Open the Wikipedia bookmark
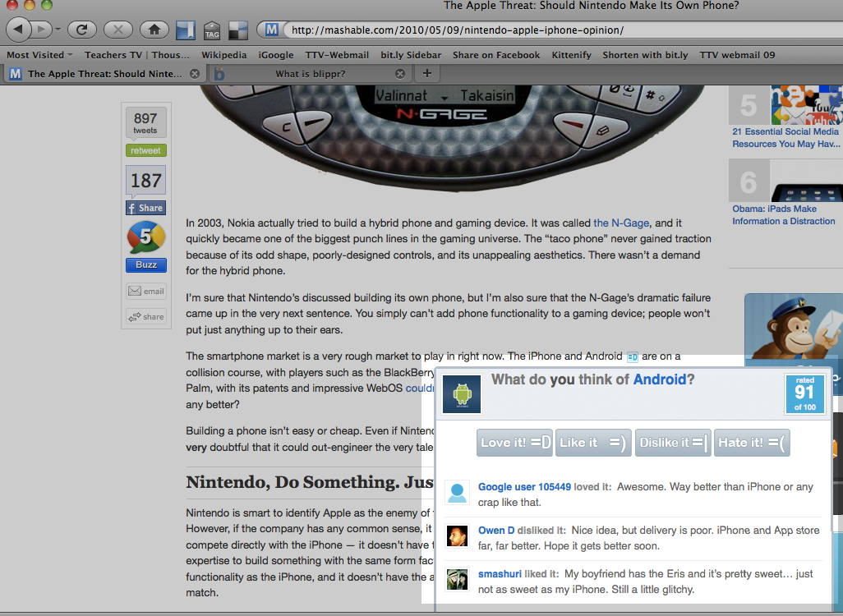Screen dimensions: 843x616 223,55
